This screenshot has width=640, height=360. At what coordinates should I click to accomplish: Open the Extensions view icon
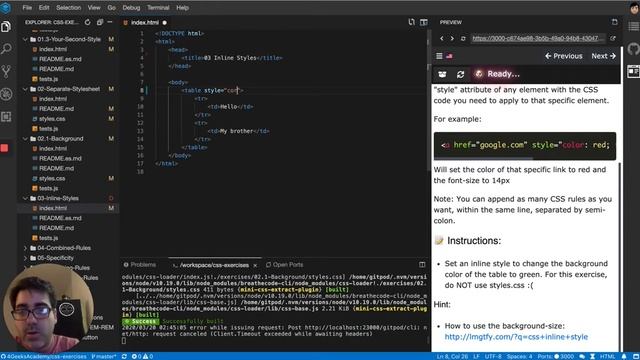point(6,117)
